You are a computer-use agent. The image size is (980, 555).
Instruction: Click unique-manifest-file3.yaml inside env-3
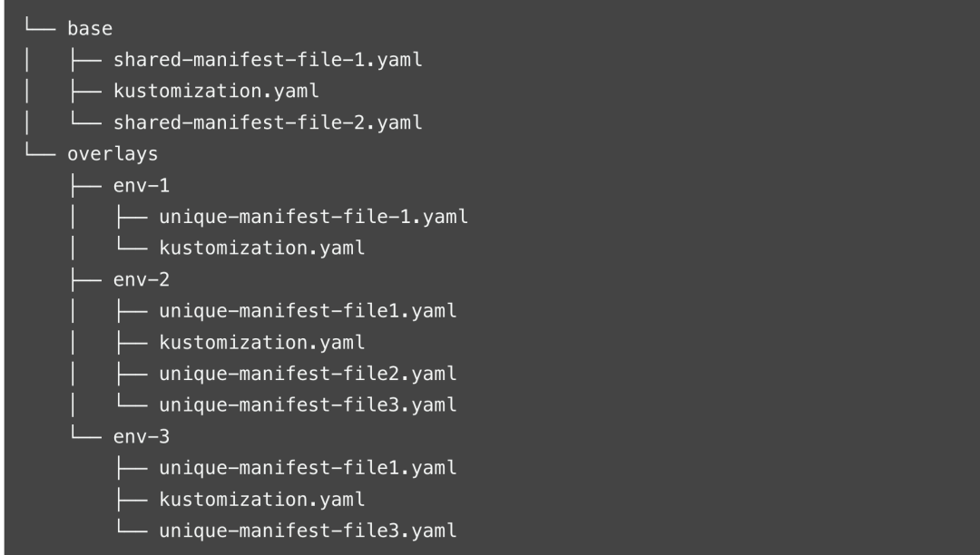[308, 531]
